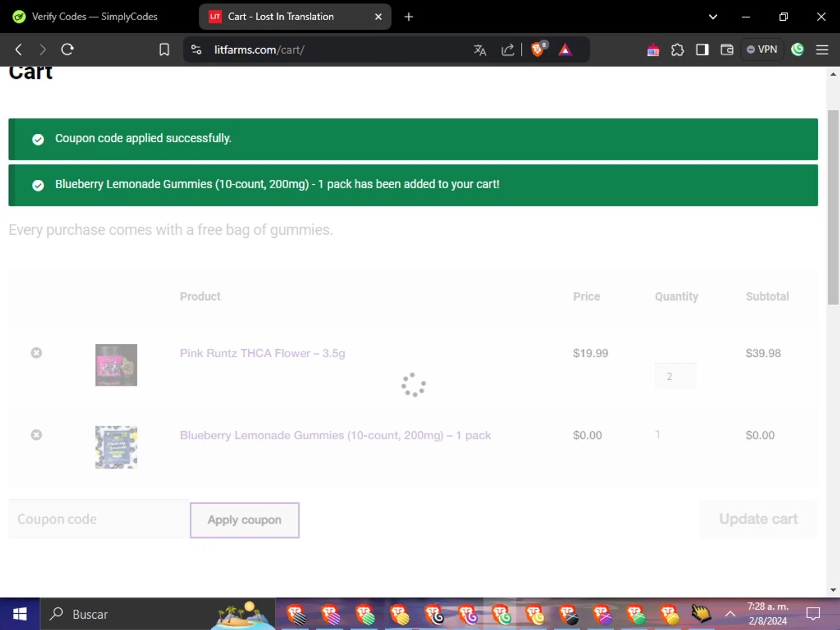Go back to the previous page
Viewport: 840px width, 630px height.
(x=18, y=50)
